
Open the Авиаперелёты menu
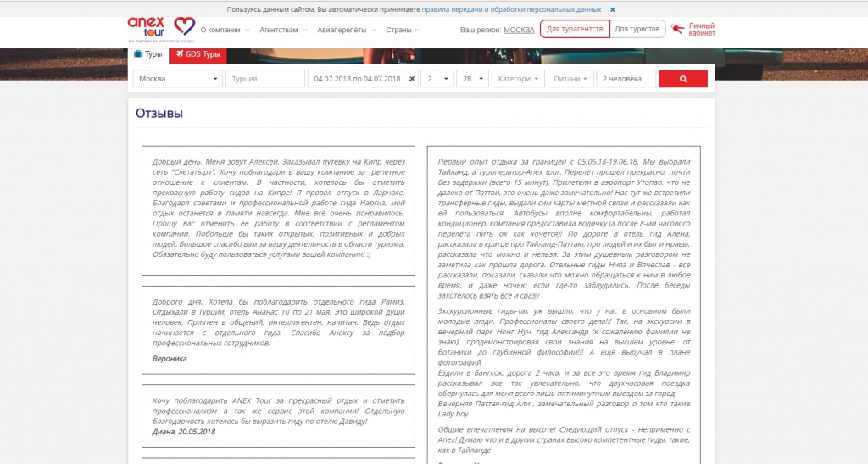pyautogui.click(x=346, y=30)
